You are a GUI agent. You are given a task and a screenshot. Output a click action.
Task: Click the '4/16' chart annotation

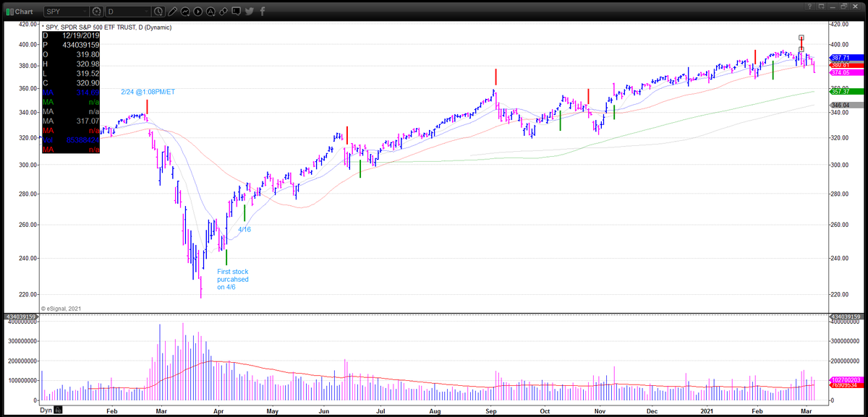244,229
